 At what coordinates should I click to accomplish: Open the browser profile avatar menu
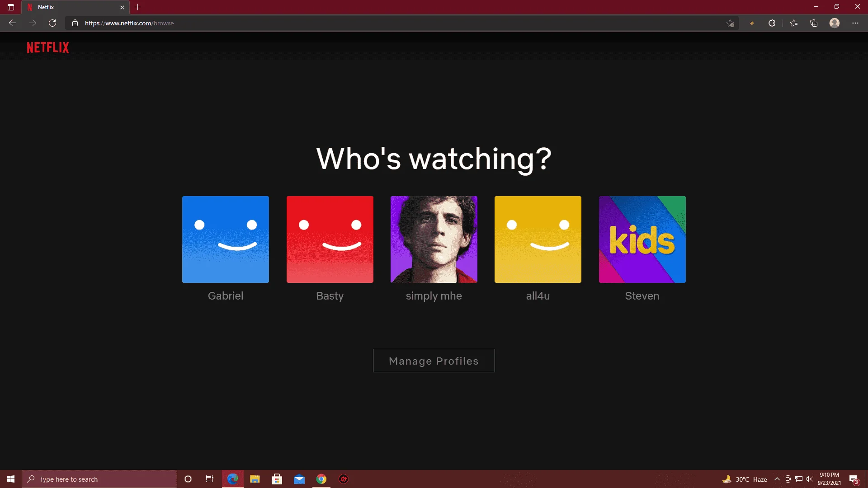click(x=835, y=23)
